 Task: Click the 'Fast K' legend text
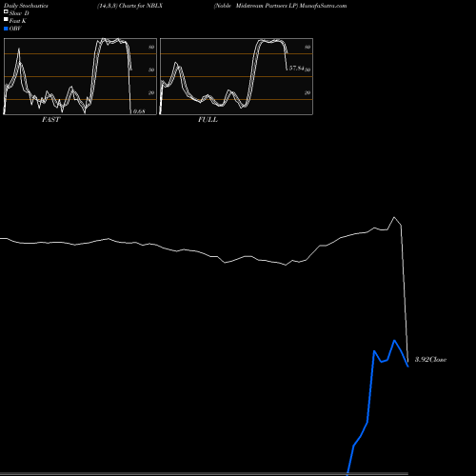point(18,21)
